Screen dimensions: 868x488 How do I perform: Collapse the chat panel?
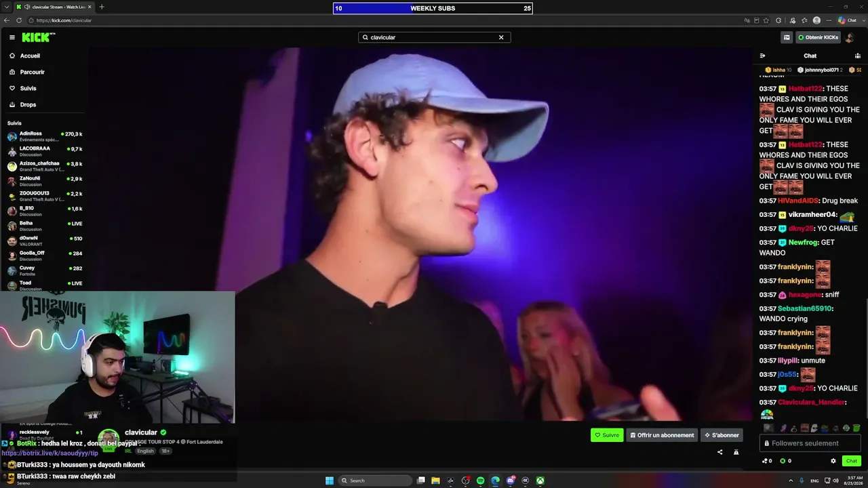[762, 56]
